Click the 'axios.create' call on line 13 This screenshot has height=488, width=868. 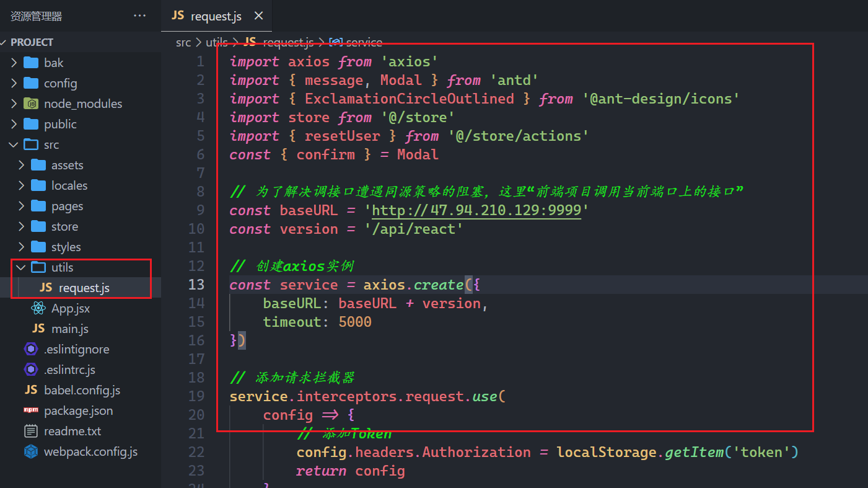click(x=413, y=285)
